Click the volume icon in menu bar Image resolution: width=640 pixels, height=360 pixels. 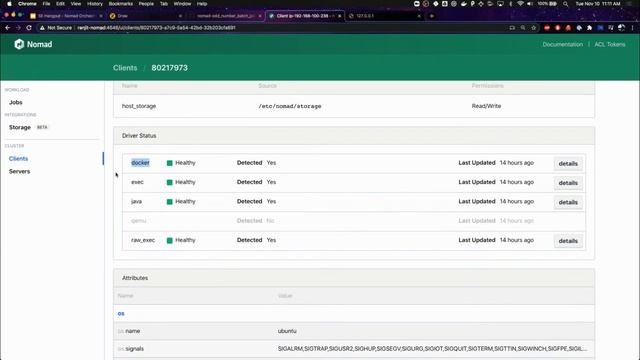click(x=530, y=4)
